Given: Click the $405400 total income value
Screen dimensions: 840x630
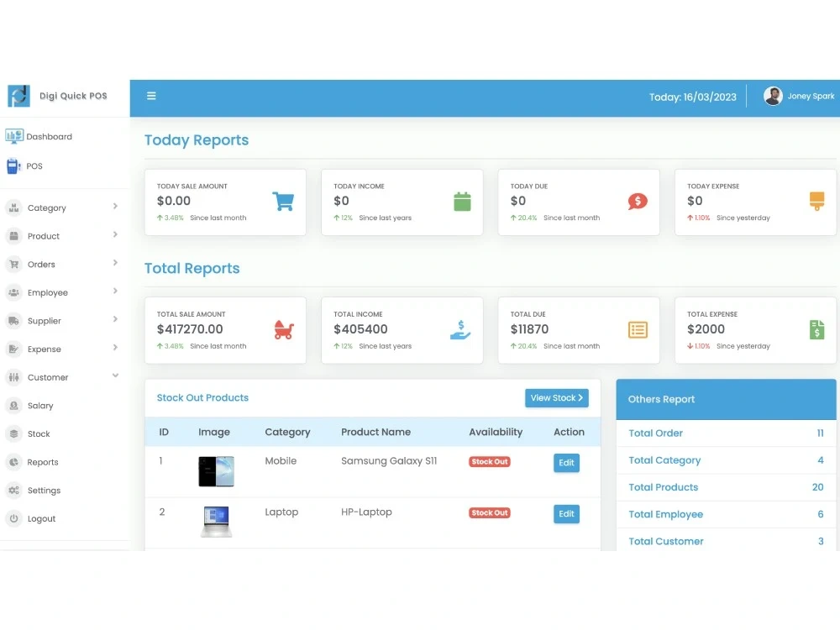Looking at the screenshot, I should [x=360, y=329].
